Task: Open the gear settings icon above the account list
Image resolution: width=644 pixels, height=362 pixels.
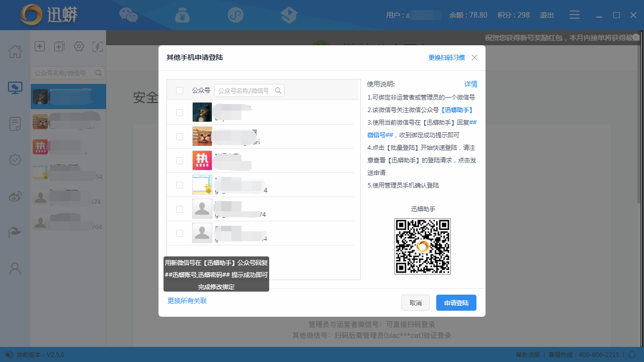Action: (x=78, y=46)
